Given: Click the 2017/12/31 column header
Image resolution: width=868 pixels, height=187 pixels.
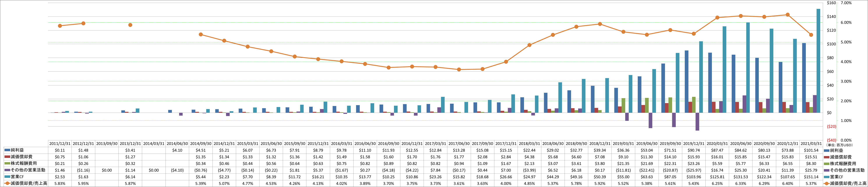Looking at the screenshot, I should coord(506,144).
